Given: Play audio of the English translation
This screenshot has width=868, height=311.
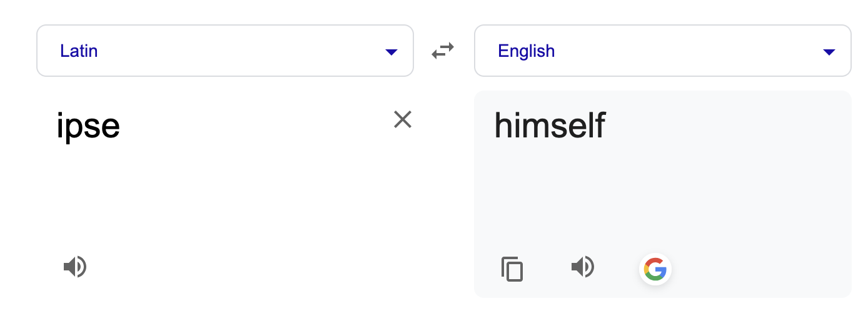Looking at the screenshot, I should click(x=583, y=267).
